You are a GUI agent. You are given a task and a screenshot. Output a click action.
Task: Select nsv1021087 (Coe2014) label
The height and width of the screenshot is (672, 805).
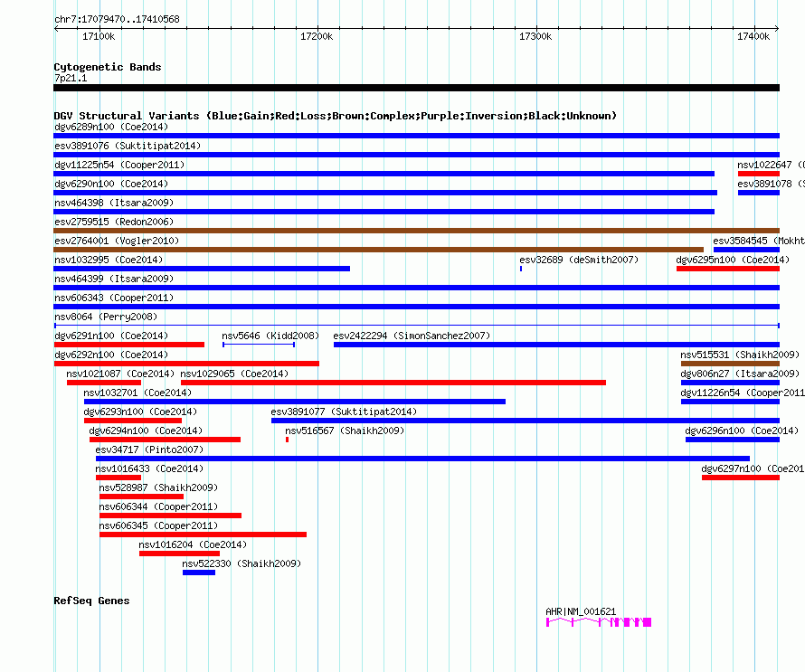click(x=120, y=374)
